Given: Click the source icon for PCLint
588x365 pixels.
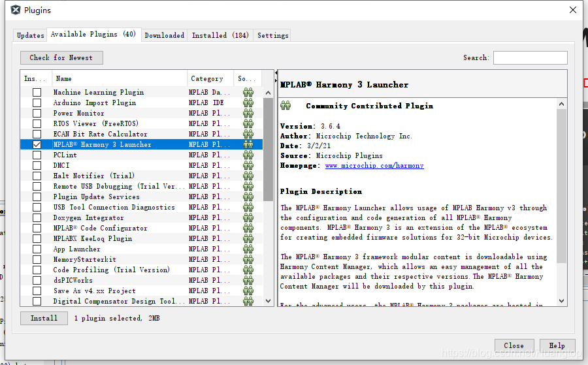Looking at the screenshot, I should point(248,155).
